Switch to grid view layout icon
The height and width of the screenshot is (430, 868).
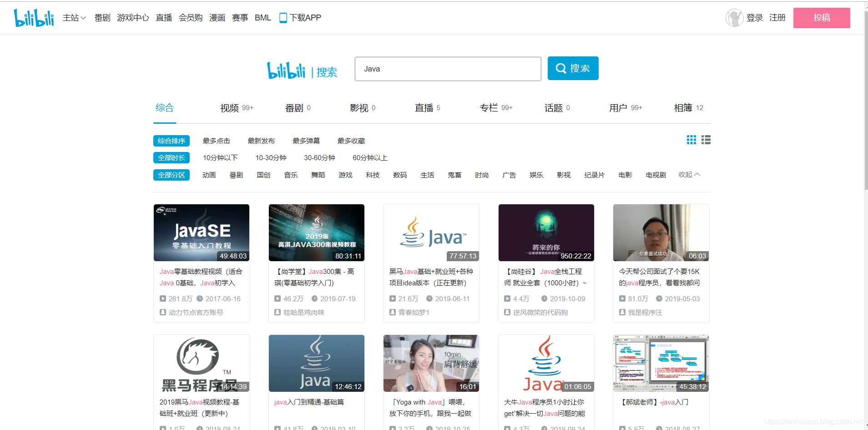pos(691,140)
